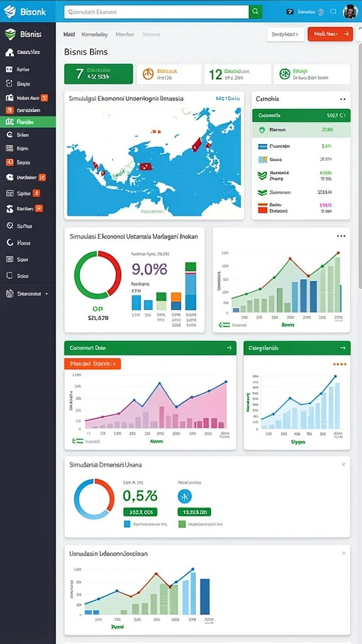The width and height of the screenshot is (362, 644).
Task: Click the arrow on green Conmam Dala header
Action: 229,348
